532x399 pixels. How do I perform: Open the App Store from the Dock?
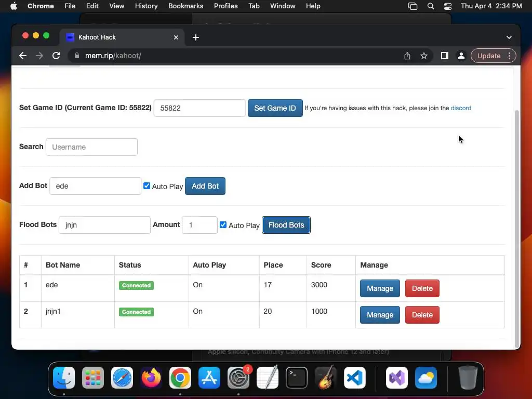[209, 378]
